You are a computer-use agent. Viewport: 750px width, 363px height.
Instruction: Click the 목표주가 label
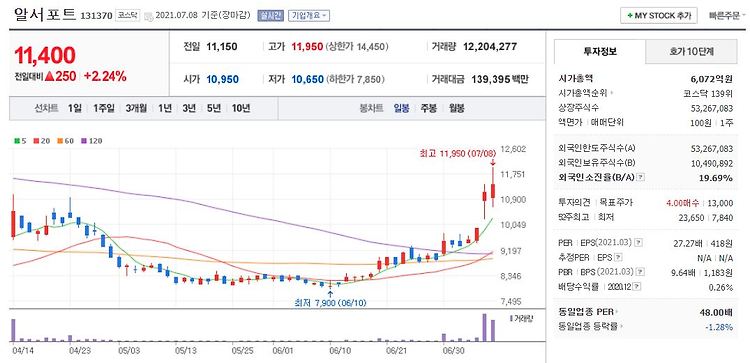617,203
